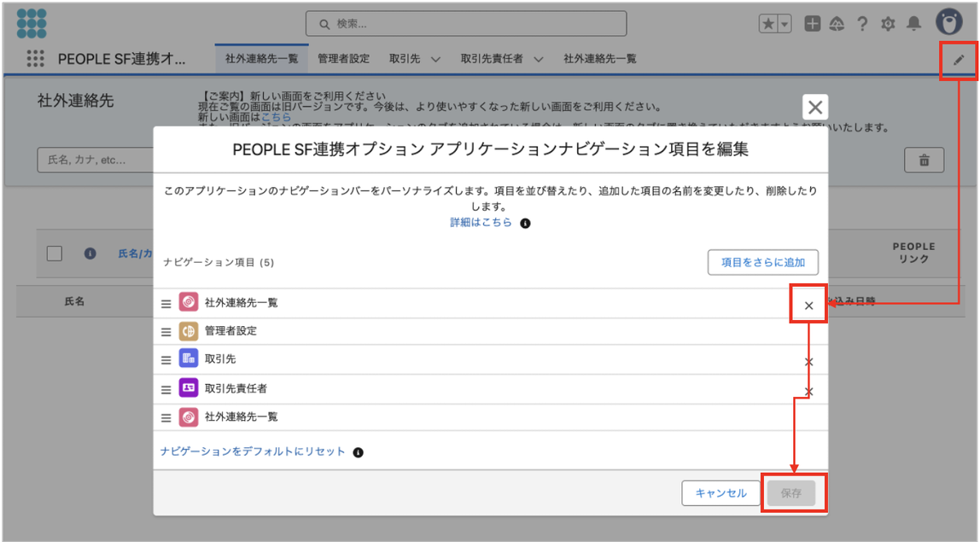Click the 取引先責任者 item icon
Viewport: 980px width, 542px height.
click(x=189, y=388)
